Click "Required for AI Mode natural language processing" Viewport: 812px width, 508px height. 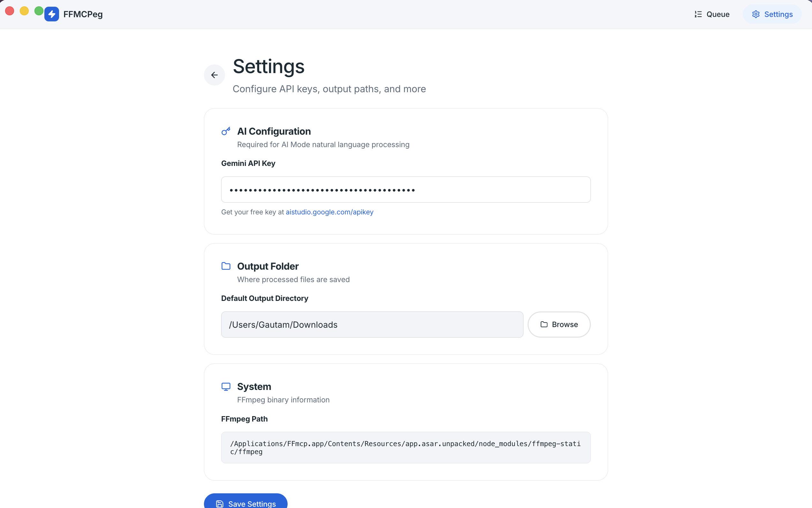click(x=323, y=145)
